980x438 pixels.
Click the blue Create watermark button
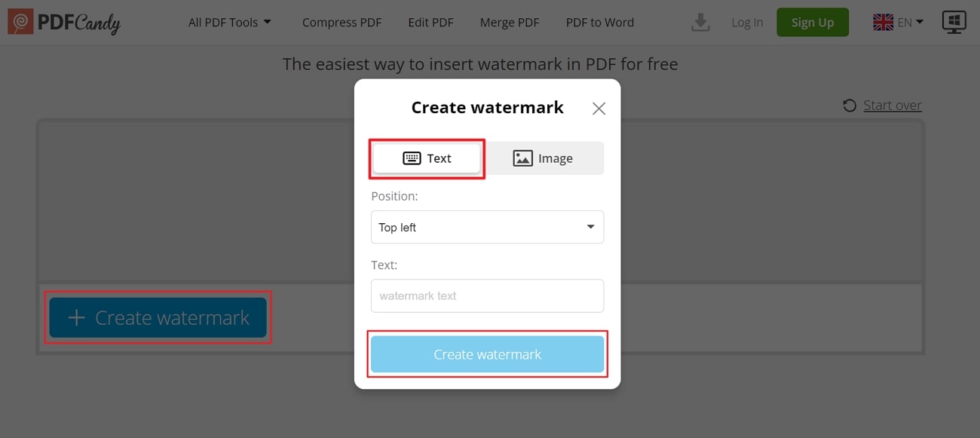487,354
